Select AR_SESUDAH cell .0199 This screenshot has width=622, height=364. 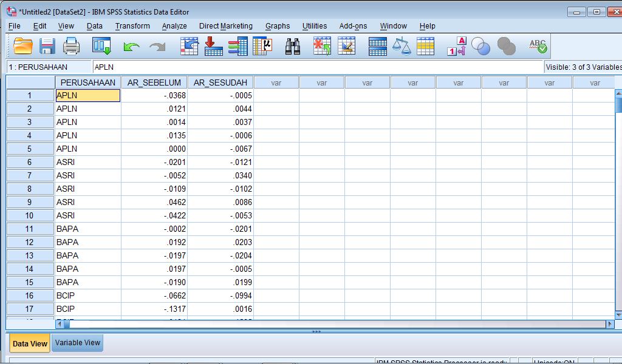[x=220, y=283]
